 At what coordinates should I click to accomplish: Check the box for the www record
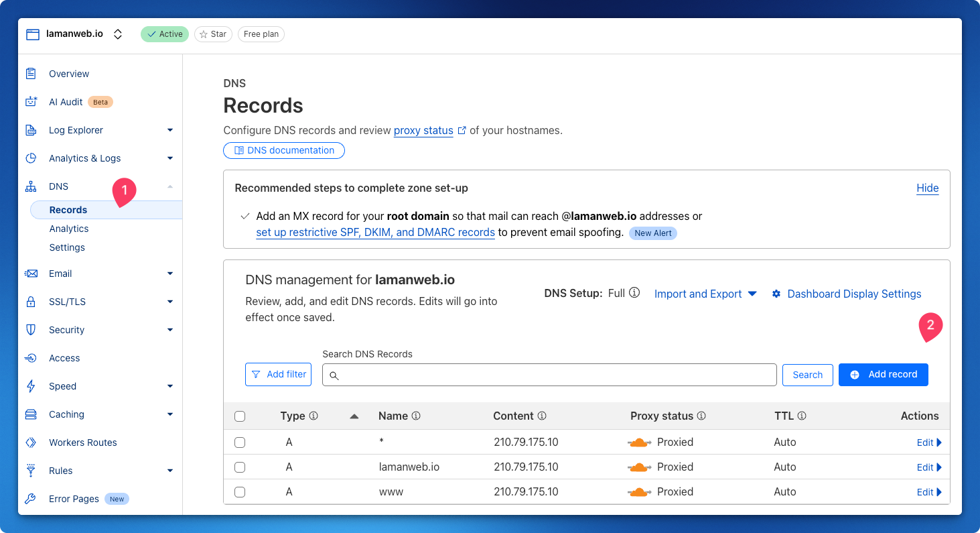coord(240,492)
